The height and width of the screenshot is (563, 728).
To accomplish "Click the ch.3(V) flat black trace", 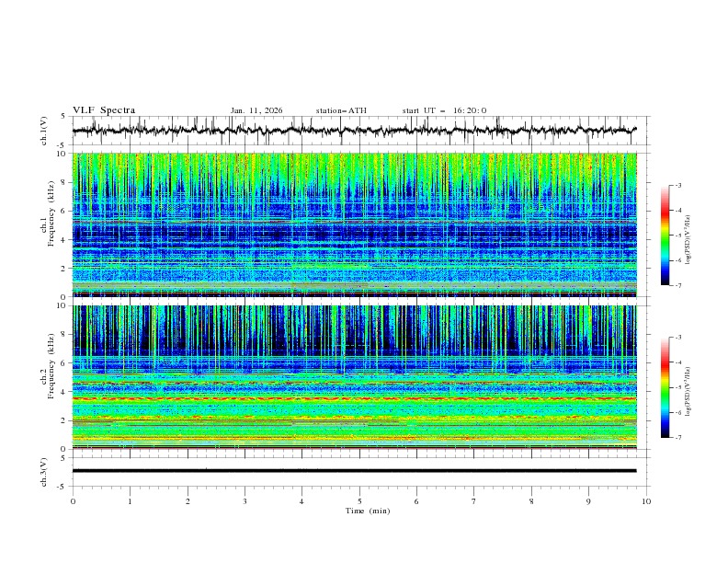I will tap(354, 471).
